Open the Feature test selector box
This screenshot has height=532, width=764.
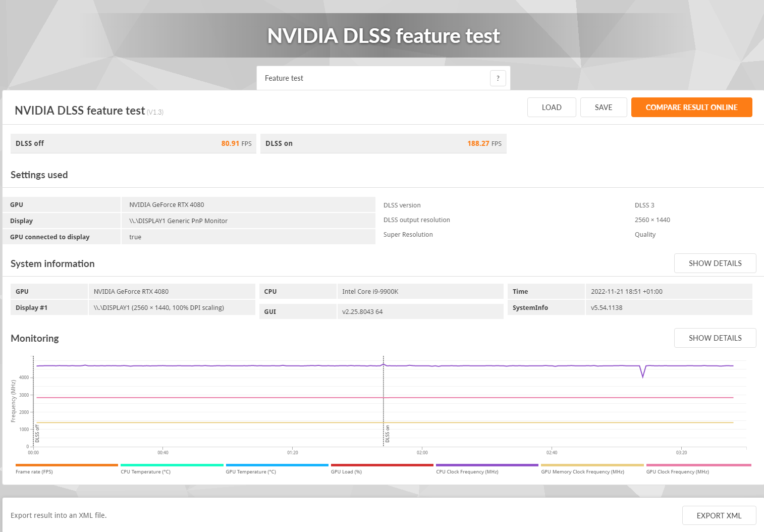pos(384,78)
